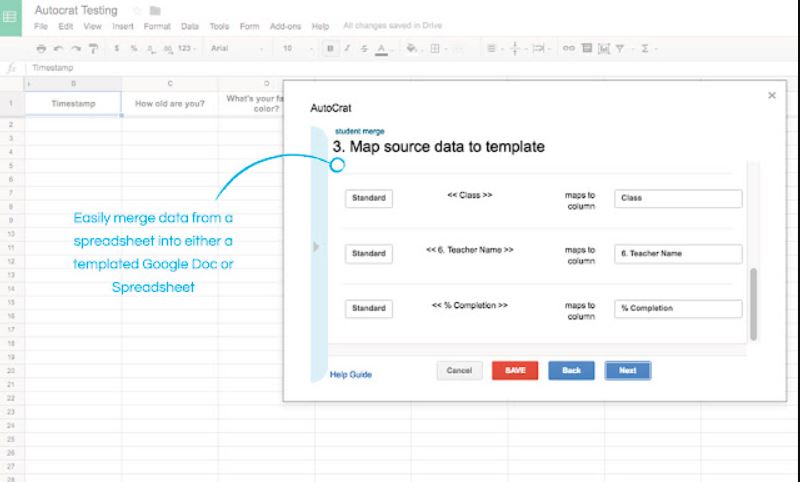Viewport: 800px width, 482px height.
Task: Click the undo arrow icon
Action: [x=58, y=48]
